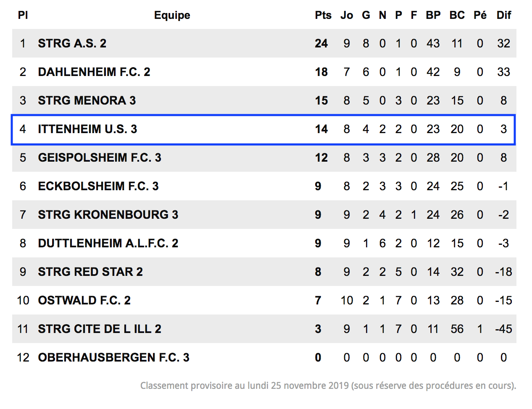Open ECKBOLSHEIM F.C. 3 team entry
The height and width of the screenshot is (409, 532).
[x=98, y=186]
